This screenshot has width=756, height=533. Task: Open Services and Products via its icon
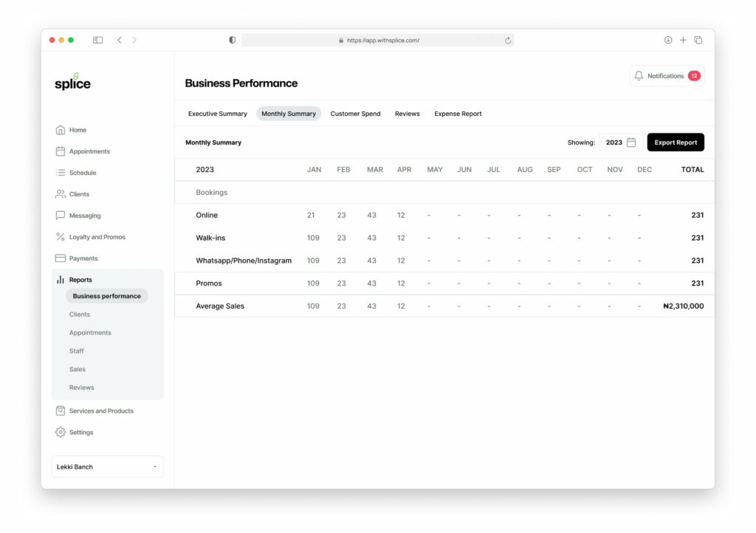coord(61,410)
